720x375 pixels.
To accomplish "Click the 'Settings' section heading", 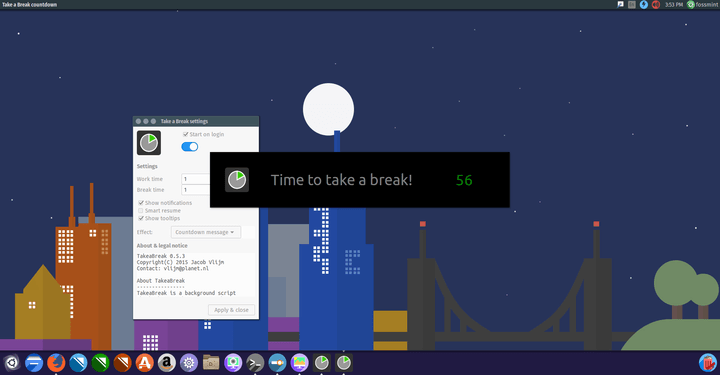I will (147, 166).
